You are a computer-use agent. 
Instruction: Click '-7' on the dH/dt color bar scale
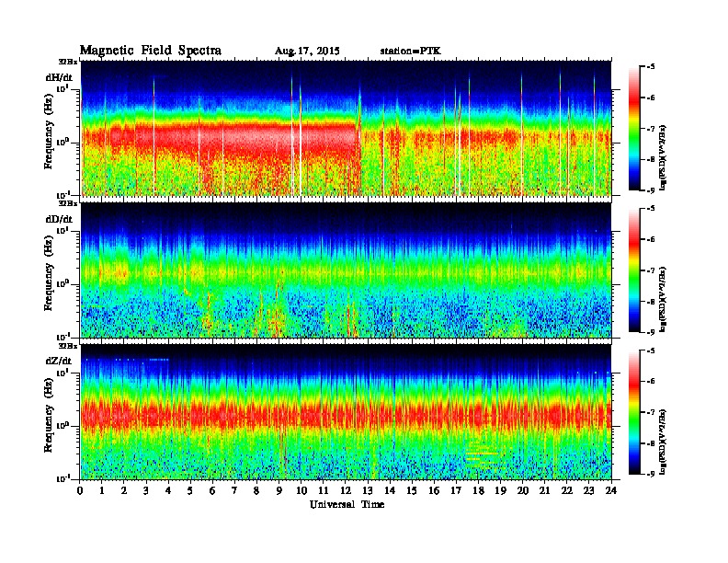click(x=651, y=129)
